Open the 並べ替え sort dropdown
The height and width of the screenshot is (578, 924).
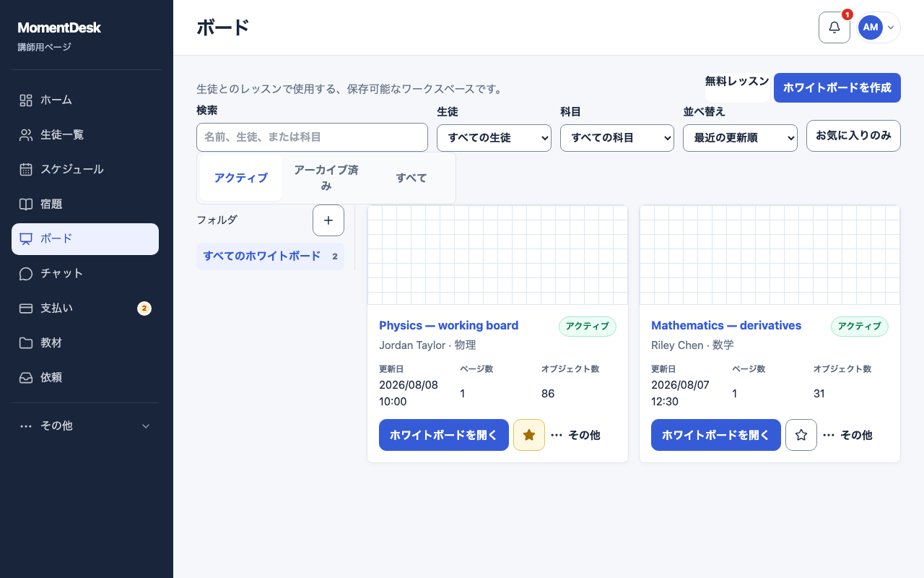(740, 138)
